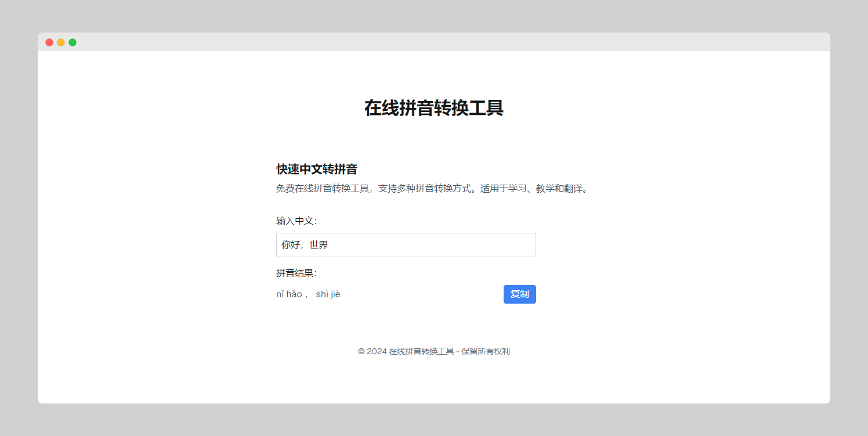Click the footer copyright text 保留所有权利
The height and width of the screenshot is (436, 868).
coord(486,351)
